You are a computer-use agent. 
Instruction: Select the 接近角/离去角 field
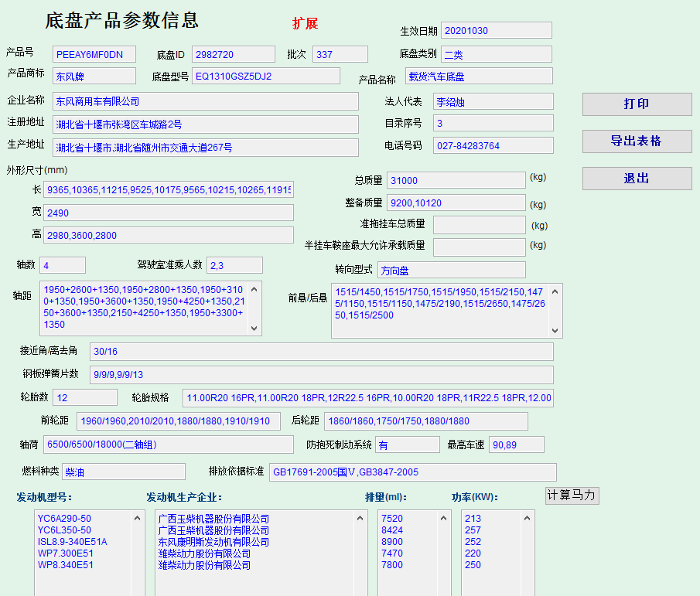(322, 352)
